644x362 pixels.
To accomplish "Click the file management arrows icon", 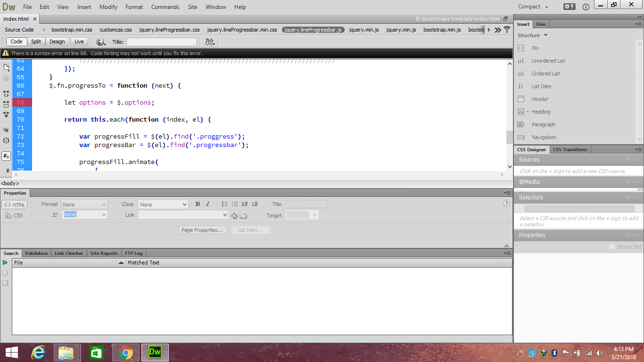I will (x=210, y=42).
